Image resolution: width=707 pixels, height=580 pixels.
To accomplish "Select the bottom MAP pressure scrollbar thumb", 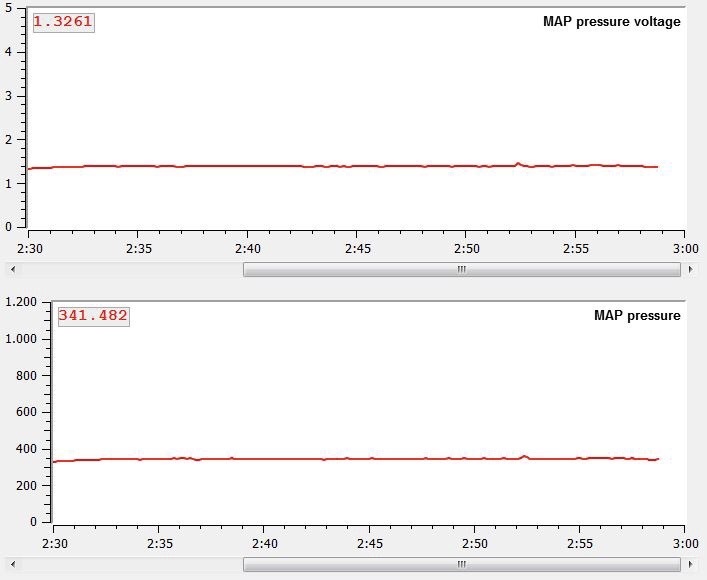I will 461,564.
